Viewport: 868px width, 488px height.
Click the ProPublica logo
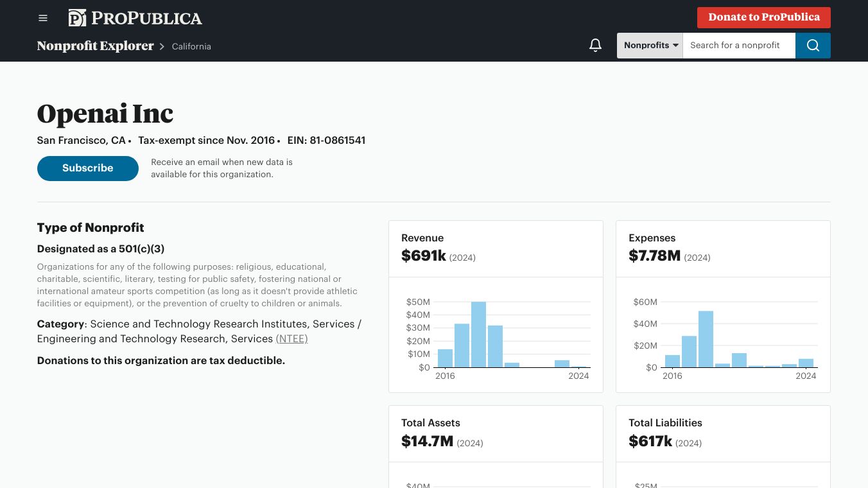(x=135, y=18)
